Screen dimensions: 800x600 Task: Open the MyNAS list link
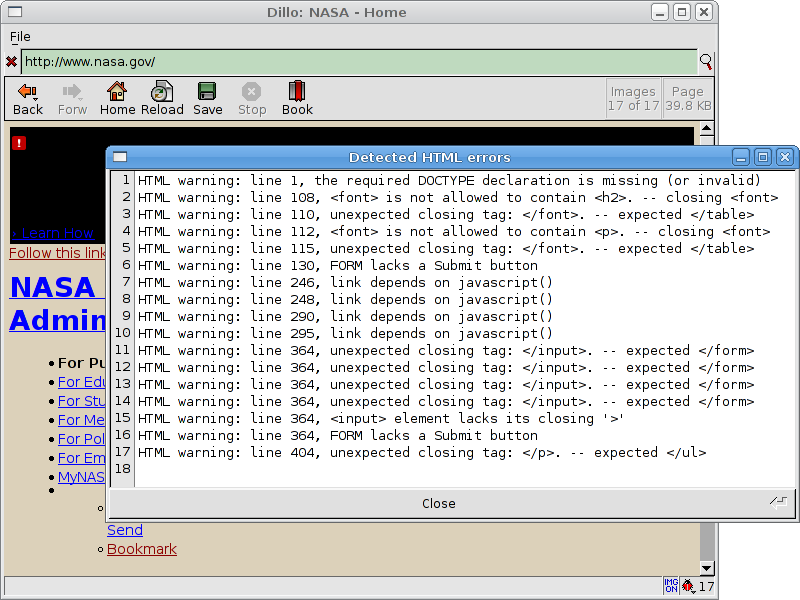[81, 477]
